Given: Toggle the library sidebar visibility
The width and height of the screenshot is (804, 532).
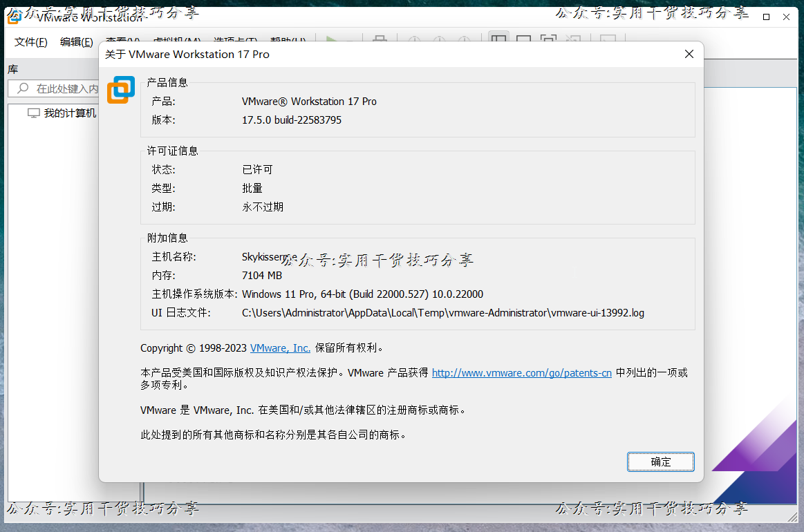Looking at the screenshot, I should pos(498,40).
